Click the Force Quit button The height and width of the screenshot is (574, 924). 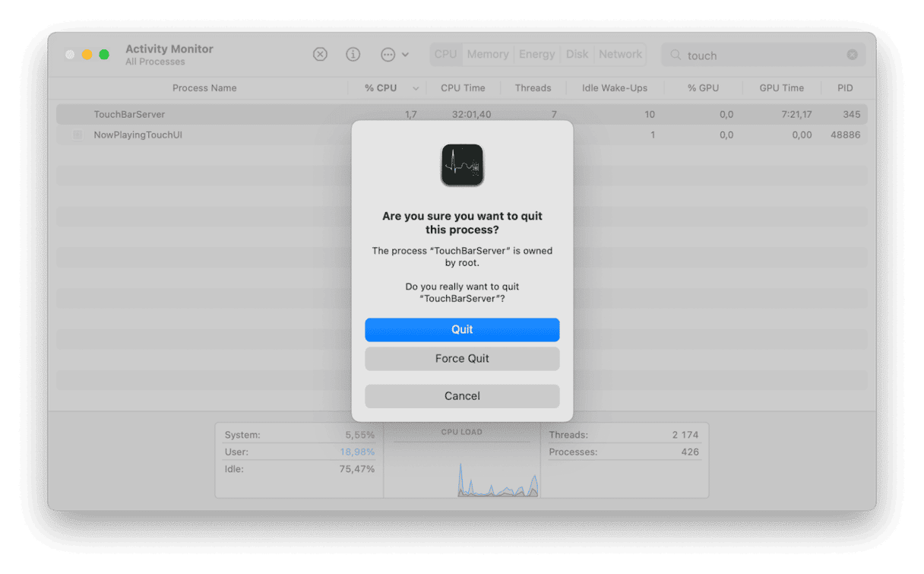tap(462, 358)
